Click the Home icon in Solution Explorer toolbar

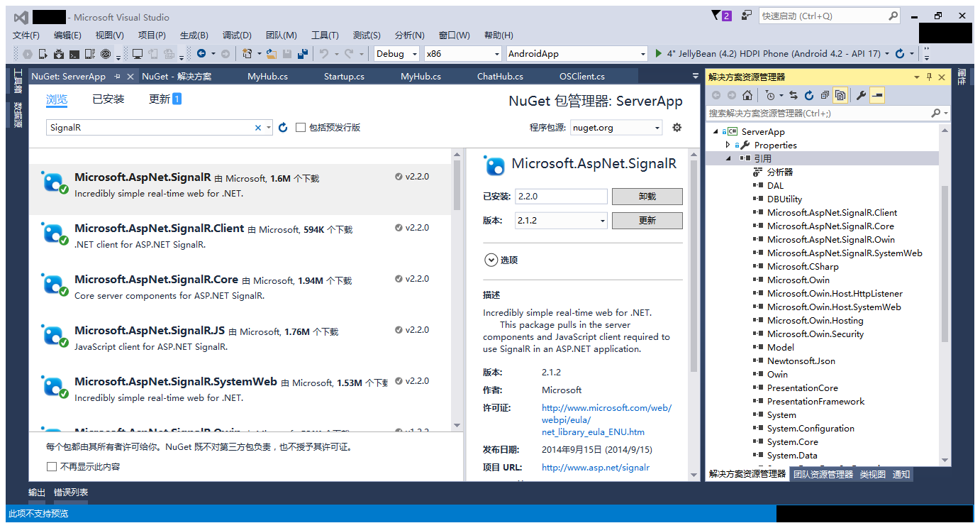click(747, 95)
